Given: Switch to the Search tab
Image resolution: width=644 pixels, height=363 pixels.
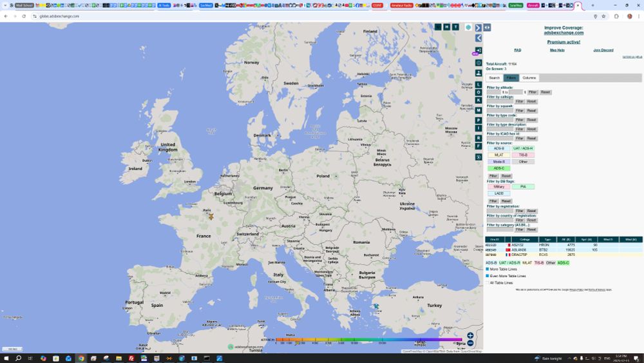Looking at the screenshot, I should (x=495, y=78).
